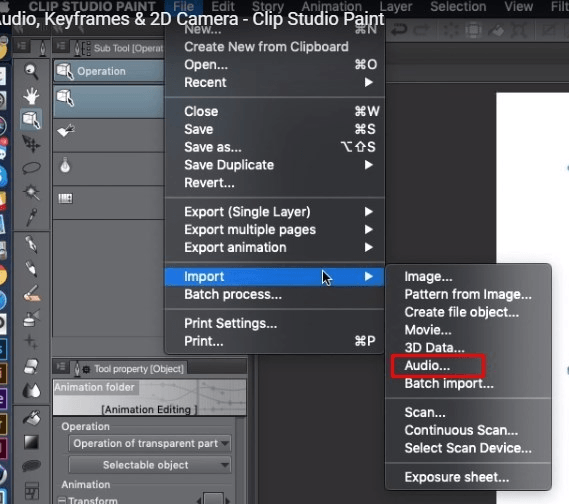Select the Decoration sparkle tool

[31, 342]
